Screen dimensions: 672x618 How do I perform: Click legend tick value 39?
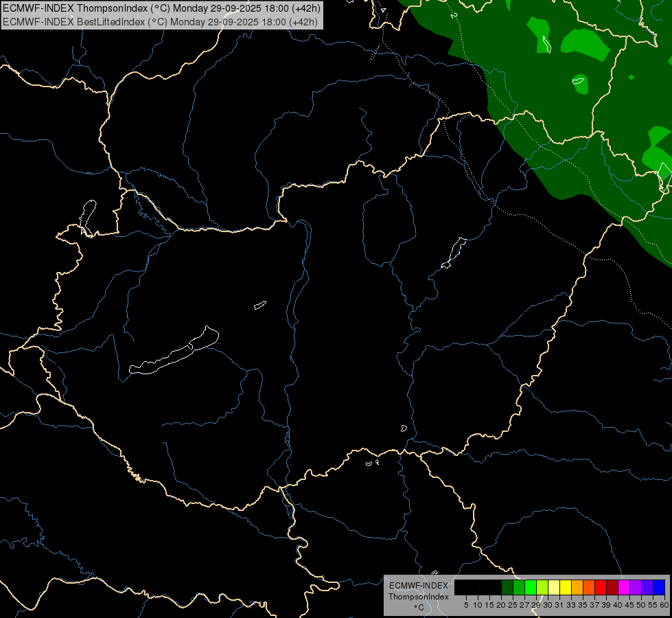(606, 605)
